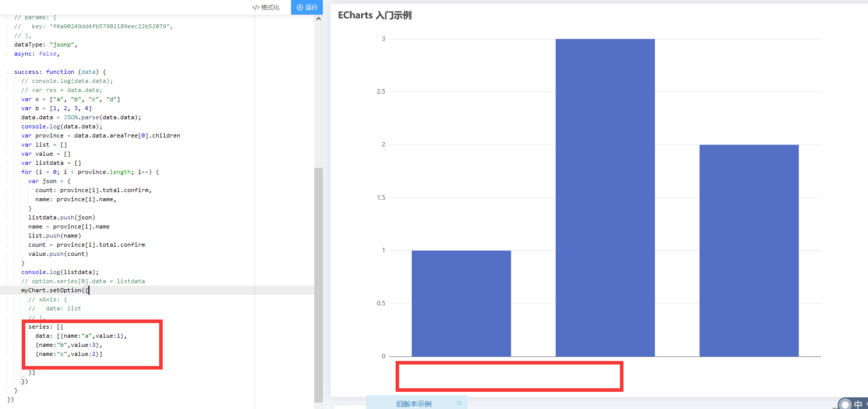
Task: Click the leftmost chart bar with value 1
Action: point(461,303)
